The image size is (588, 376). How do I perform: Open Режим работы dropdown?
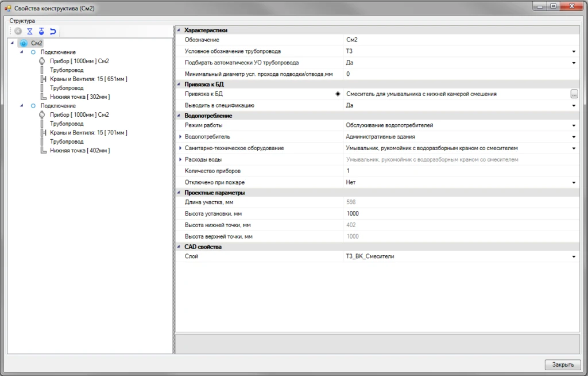[x=573, y=125]
